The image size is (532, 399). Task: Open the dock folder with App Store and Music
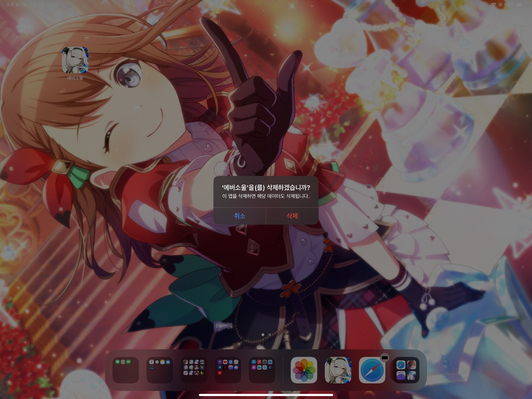(262, 370)
